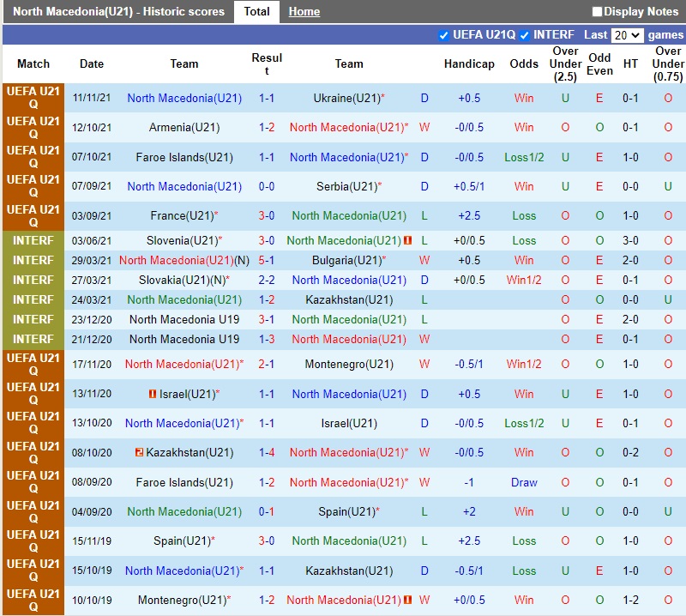The height and width of the screenshot is (616, 686).
Task: Click the two-red-cards icon beside Kazakhstan(U21) on 08/10/20
Action: 139,452
